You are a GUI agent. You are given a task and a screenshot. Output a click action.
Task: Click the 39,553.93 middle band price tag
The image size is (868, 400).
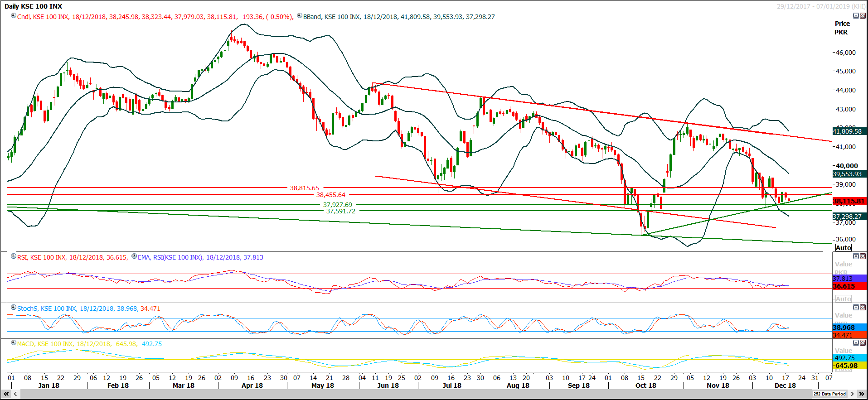click(x=849, y=174)
